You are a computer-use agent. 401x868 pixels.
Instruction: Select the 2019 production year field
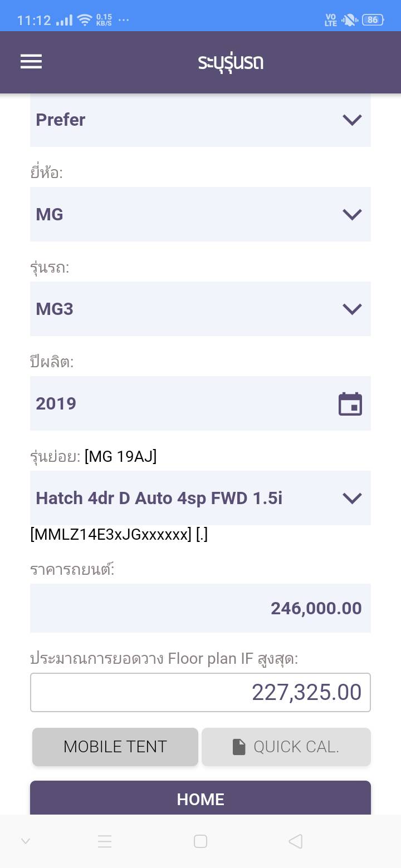coord(178,403)
